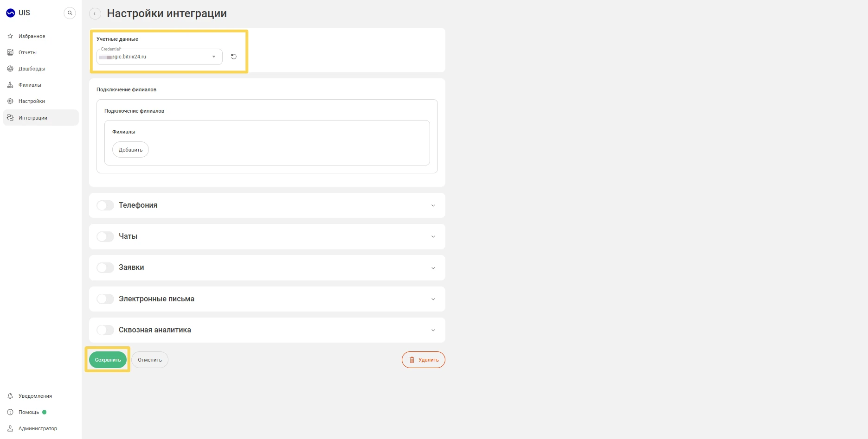Click the green Сохранить button
This screenshot has width=868, height=439.
tap(108, 360)
